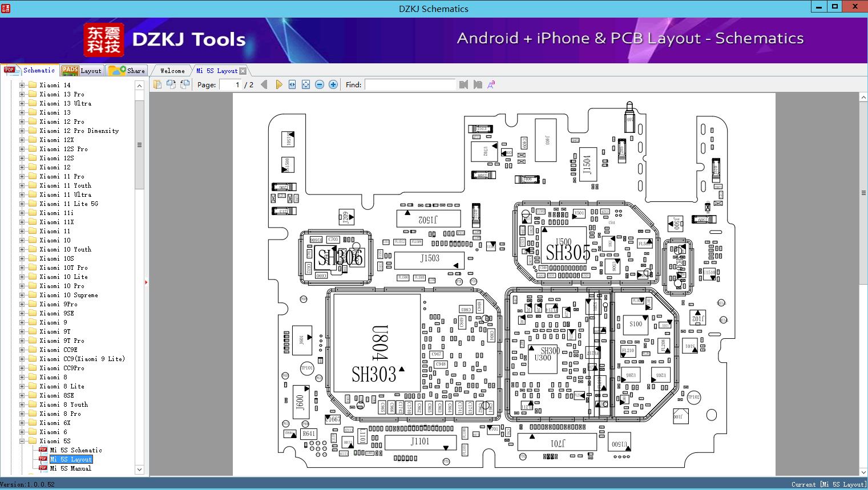
Task: Find the next search match
Action: point(478,84)
